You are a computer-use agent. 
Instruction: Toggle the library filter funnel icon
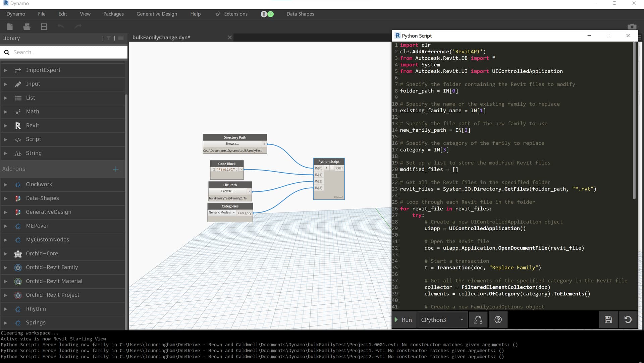pyautogui.click(x=109, y=38)
